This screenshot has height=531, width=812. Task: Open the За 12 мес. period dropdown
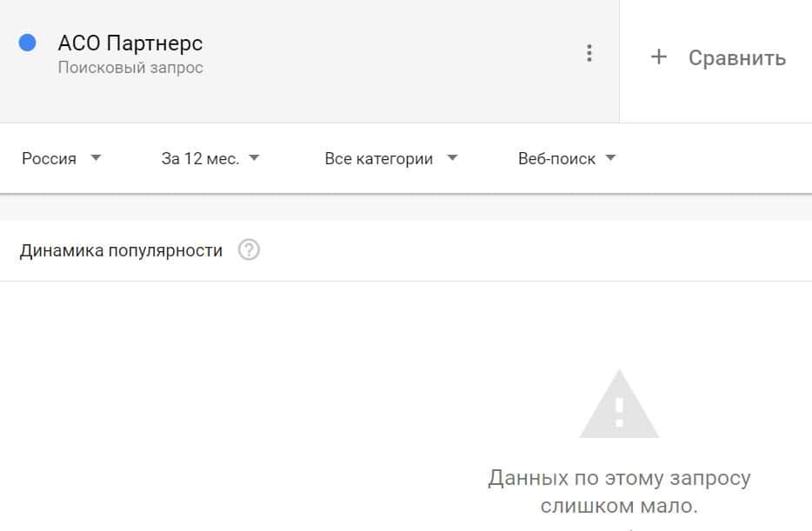(200, 159)
